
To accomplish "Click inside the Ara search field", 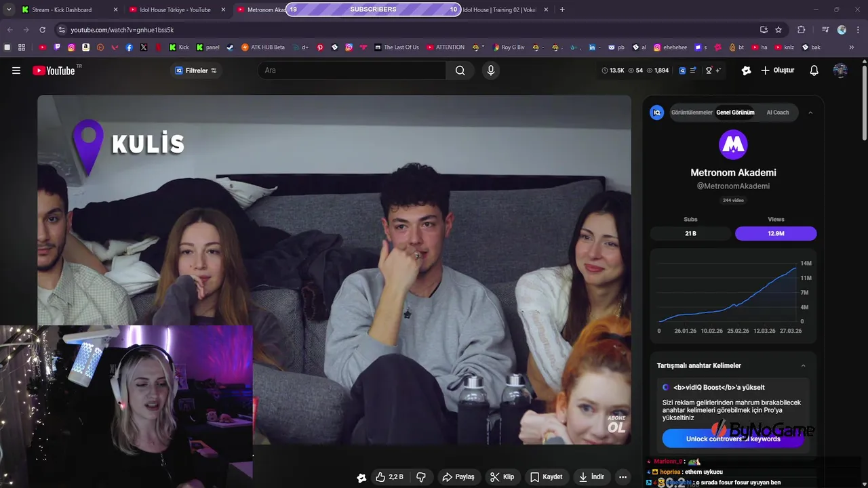I will click(x=352, y=70).
